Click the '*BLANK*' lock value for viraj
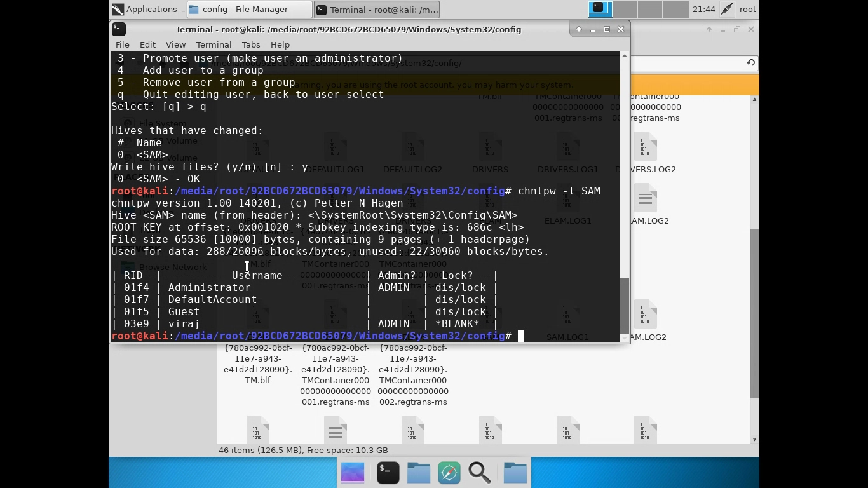Viewport: 868px width, 488px height. click(x=458, y=323)
